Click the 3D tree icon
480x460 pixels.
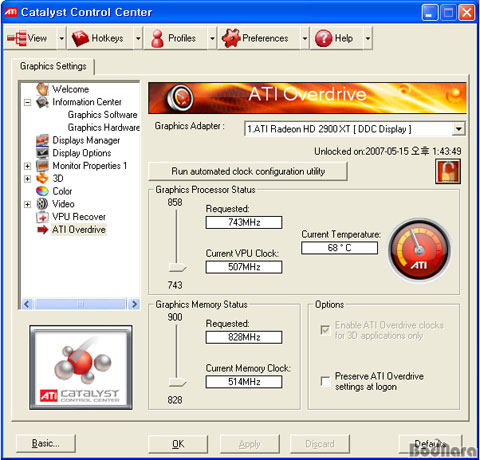(42, 178)
